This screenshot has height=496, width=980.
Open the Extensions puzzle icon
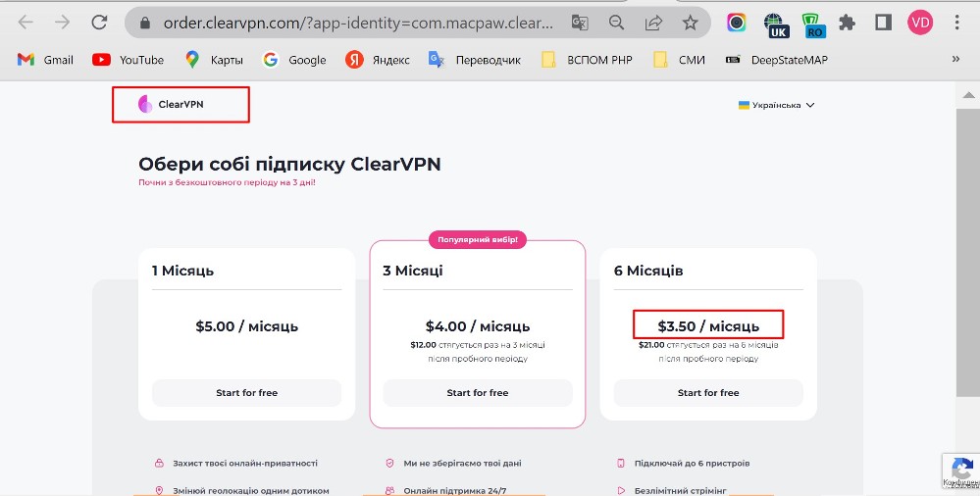point(847,24)
